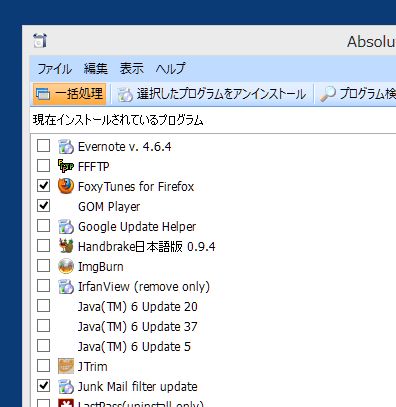Viewport: 396px width, 407px height.
Task: Check the Java(TM) 6 Update 37 checkbox
Action: [x=44, y=326]
